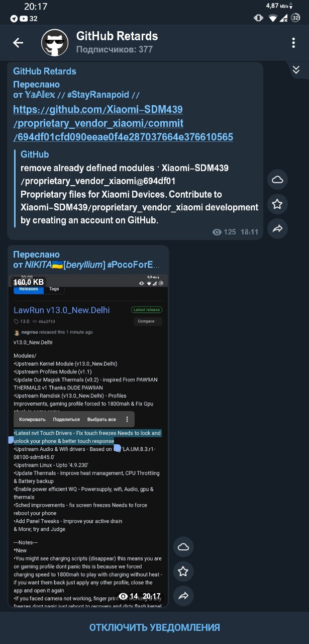Open the three-dot channel menu
Viewport: 309px width, 644px height.
click(293, 43)
